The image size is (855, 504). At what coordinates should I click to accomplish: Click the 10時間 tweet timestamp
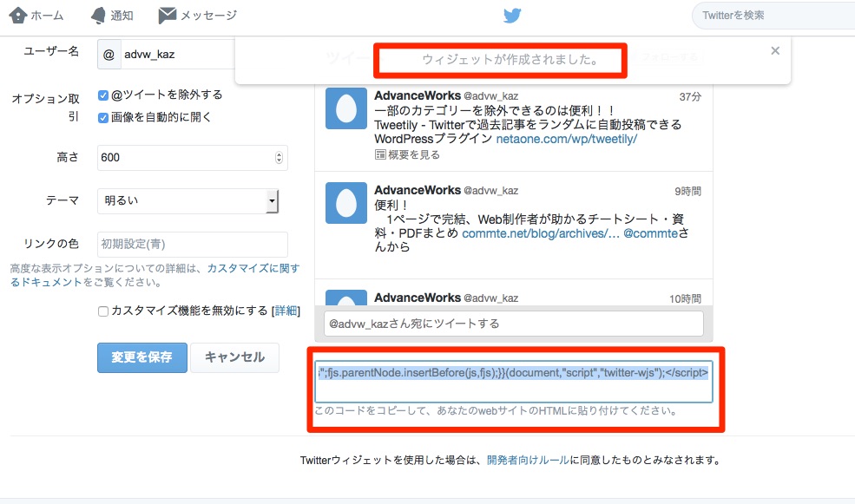click(686, 298)
